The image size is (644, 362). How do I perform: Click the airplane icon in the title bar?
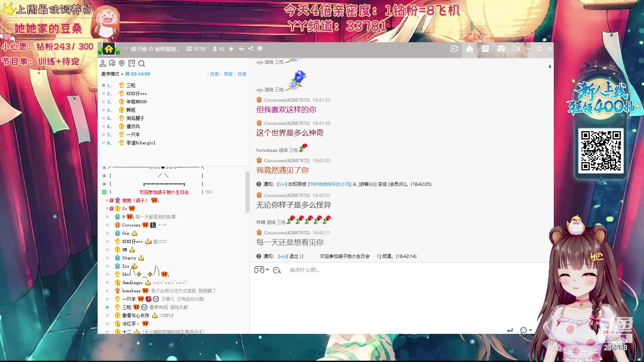click(241, 49)
